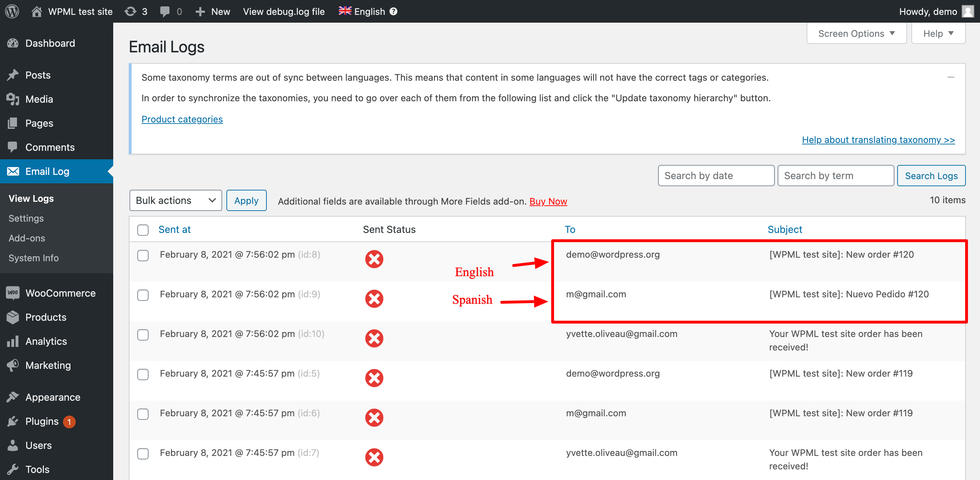This screenshot has height=480, width=980.
Task: Dismiss taxonomy notice with the minimize dash
Action: [950, 78]
